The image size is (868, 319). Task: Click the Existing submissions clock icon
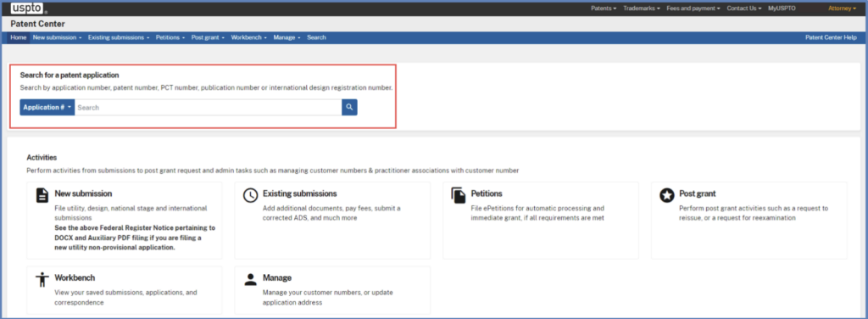(250, 195)
